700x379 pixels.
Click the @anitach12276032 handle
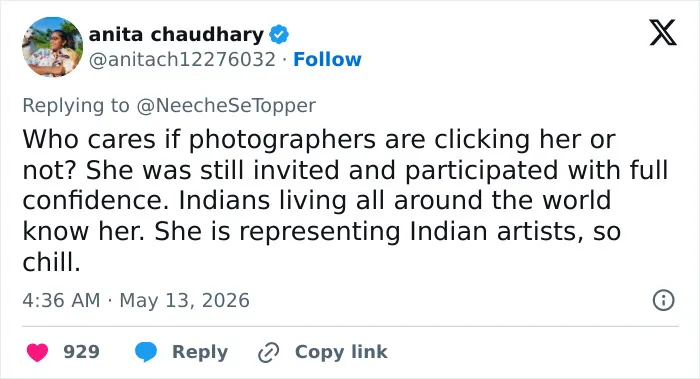(182, 59)
